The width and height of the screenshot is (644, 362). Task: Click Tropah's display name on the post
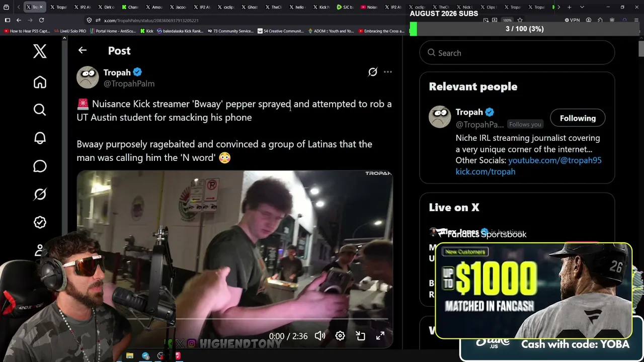(117, 72)
